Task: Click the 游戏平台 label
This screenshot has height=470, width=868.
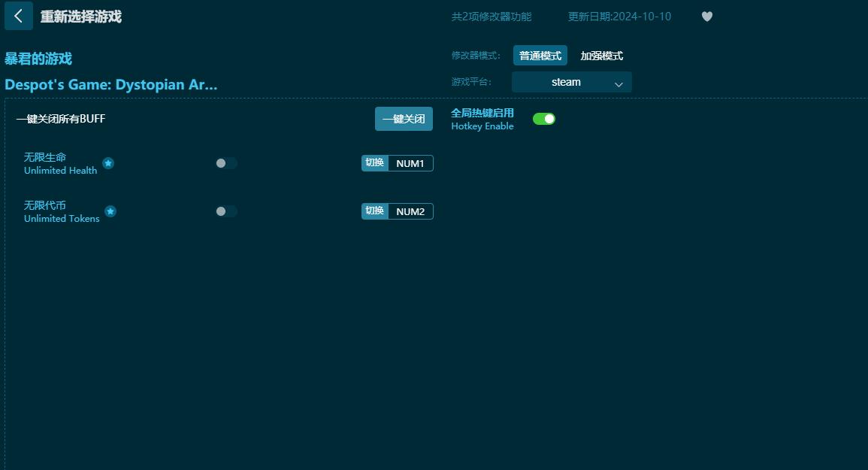Action: [x=471, y=82]
